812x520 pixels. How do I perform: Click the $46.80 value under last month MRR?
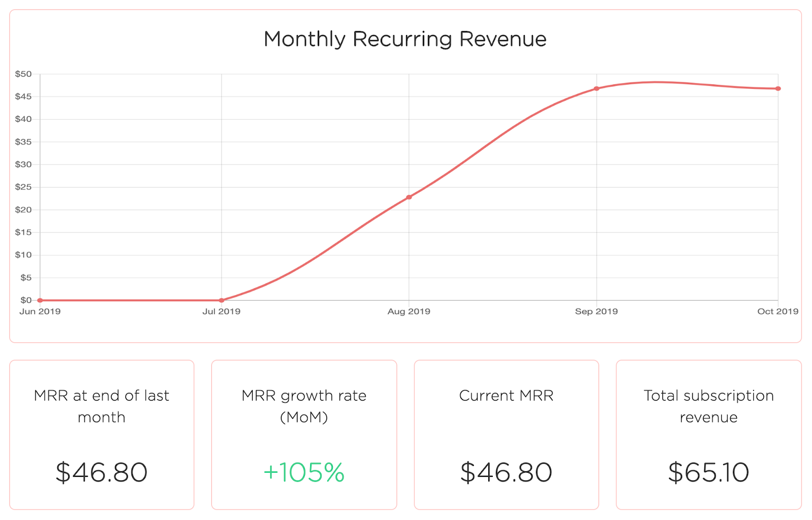[101, 472]
